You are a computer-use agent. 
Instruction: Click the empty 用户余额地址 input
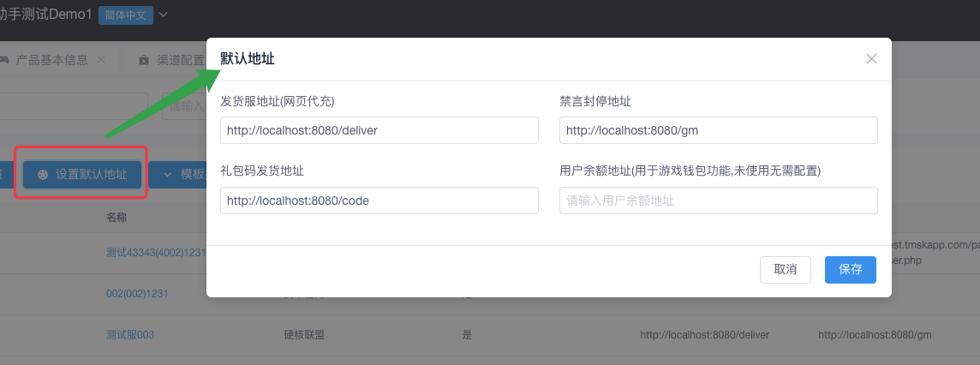point(718,200)
